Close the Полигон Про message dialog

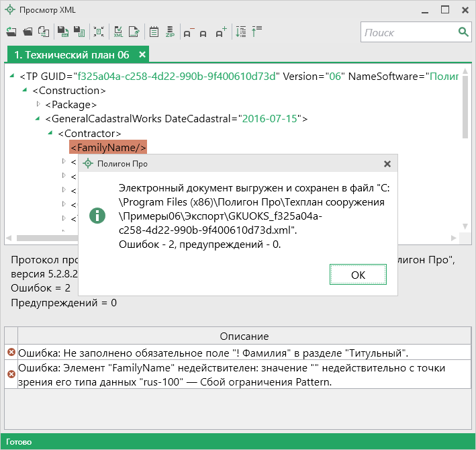(x=387, y=164)
